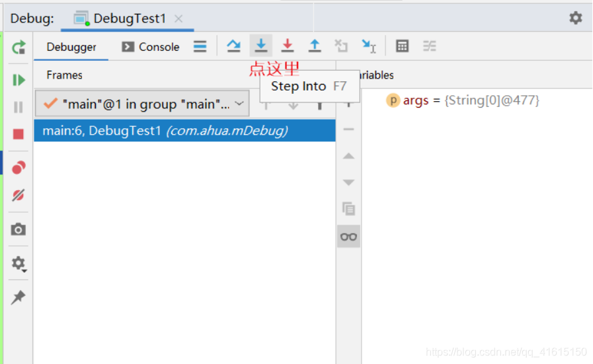593x364 pixels.
Task: Duplicate watch with copy icon
Action: coord(348,209)
